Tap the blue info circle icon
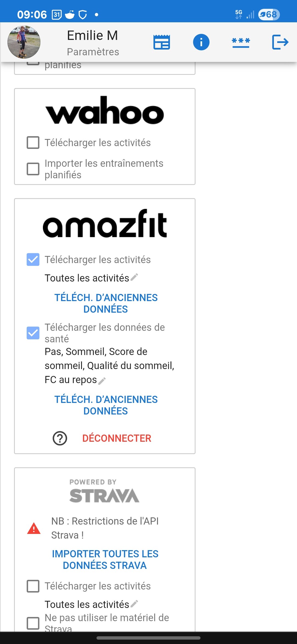The height and width of the screenshot is (644, 297). [x=201, y=42]
